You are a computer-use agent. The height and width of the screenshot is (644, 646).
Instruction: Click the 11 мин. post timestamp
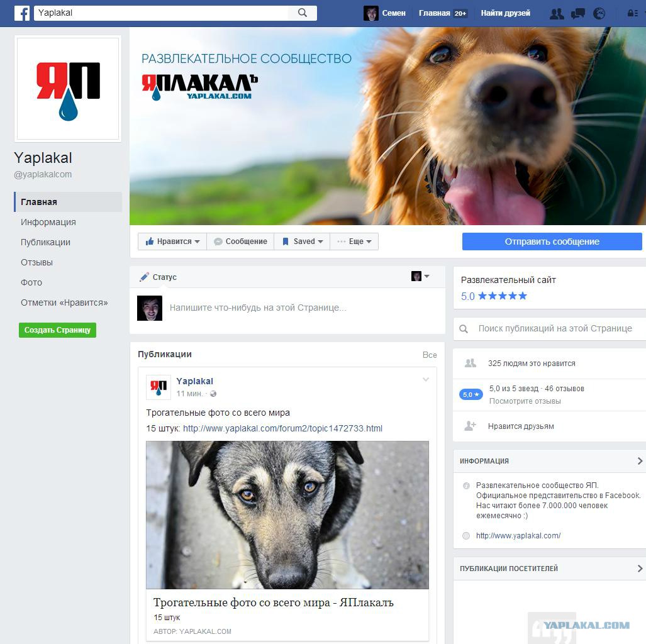[189, 394]
